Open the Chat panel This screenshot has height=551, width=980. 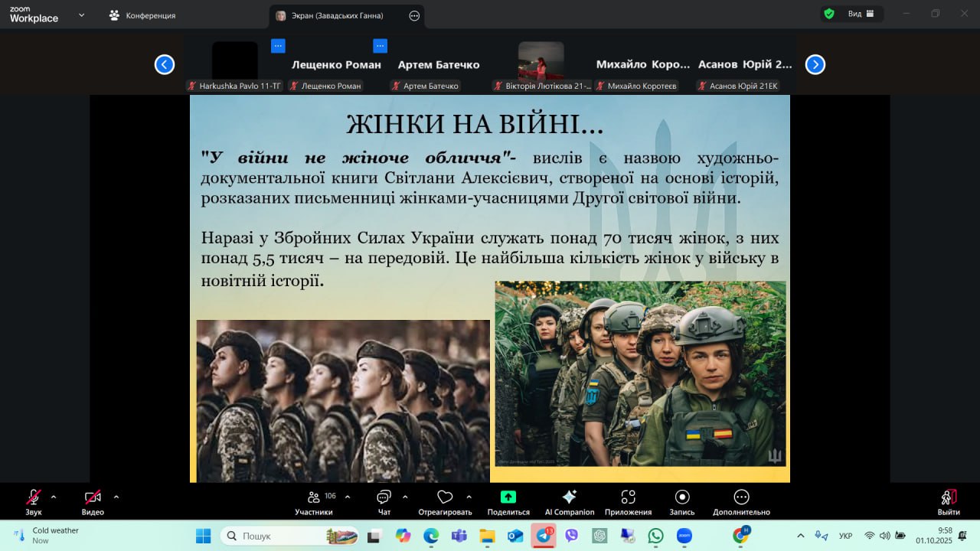click(x=384, y=501)
